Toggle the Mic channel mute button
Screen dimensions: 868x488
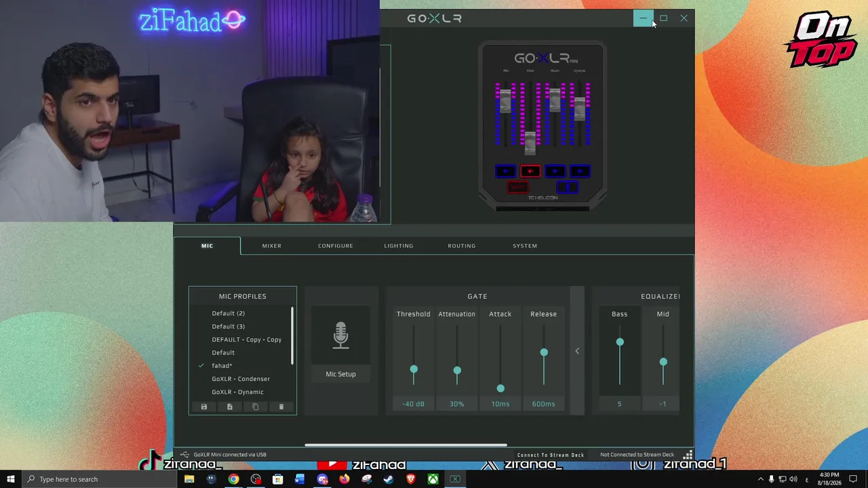coord(505,171)
